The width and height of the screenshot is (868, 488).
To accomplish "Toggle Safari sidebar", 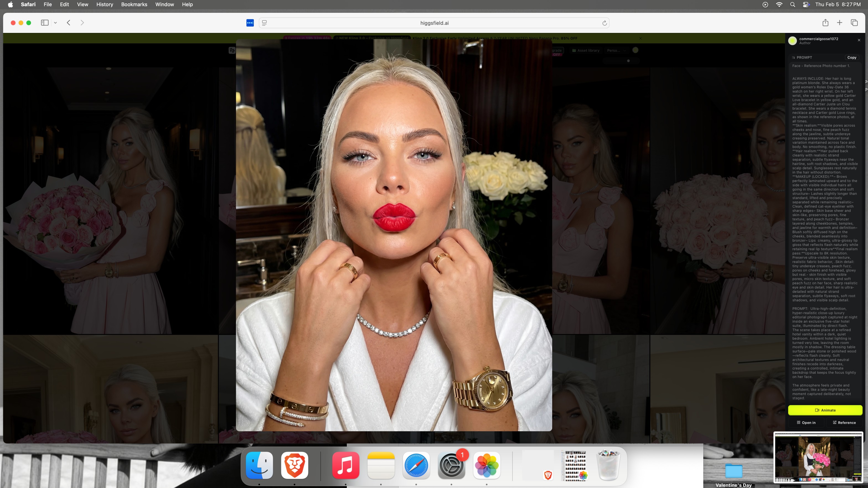I will (45, 23).
